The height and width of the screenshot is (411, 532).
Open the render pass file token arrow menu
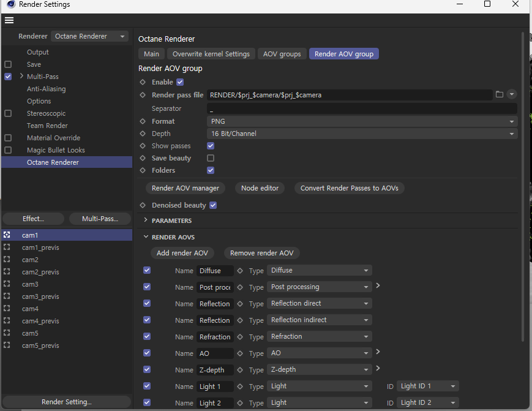click(x=512, y=94)
